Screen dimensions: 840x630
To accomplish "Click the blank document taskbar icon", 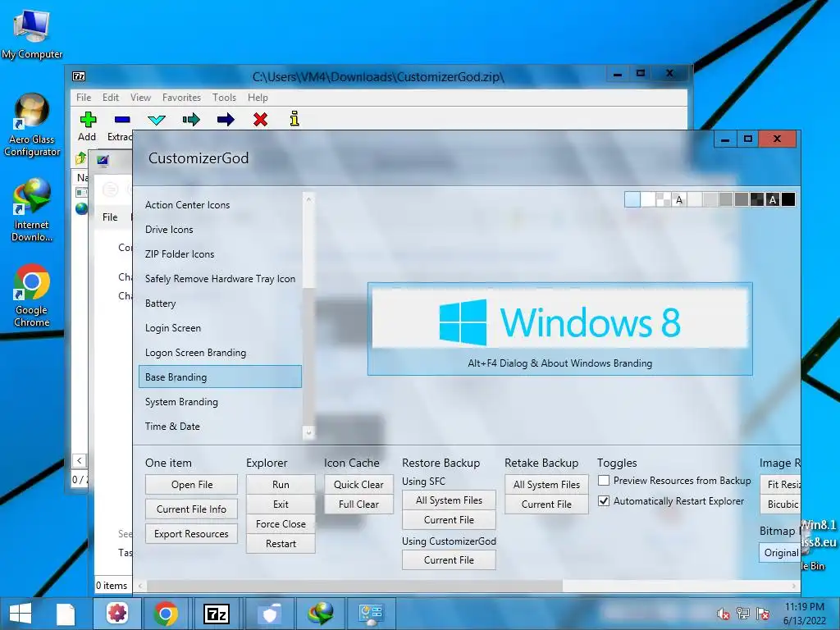I will click(66, 614).
